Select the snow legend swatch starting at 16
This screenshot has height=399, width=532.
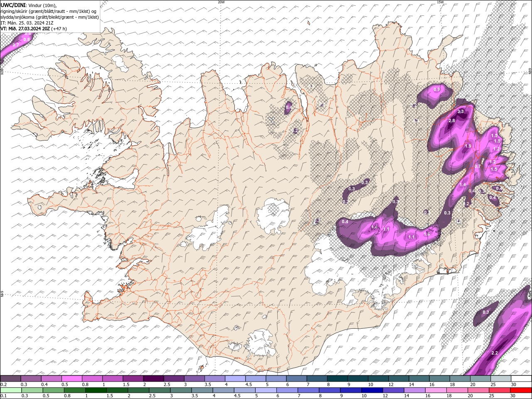point(439,378)
